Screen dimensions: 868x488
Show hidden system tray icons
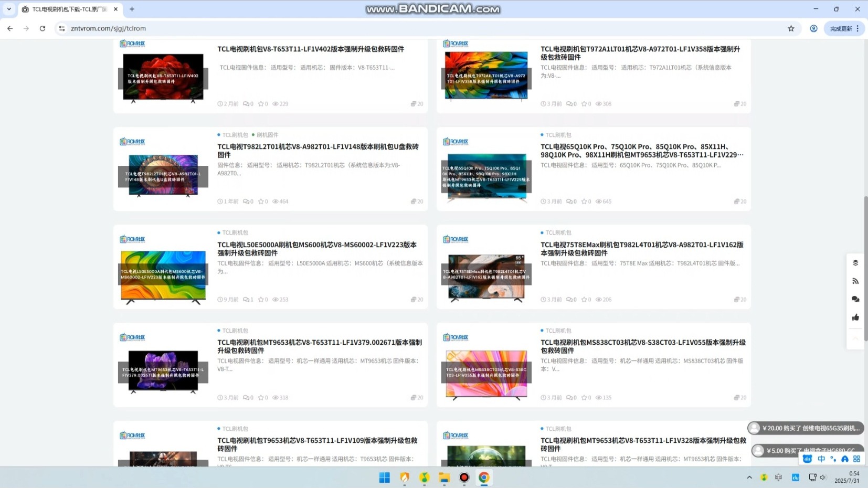[749, 478]
